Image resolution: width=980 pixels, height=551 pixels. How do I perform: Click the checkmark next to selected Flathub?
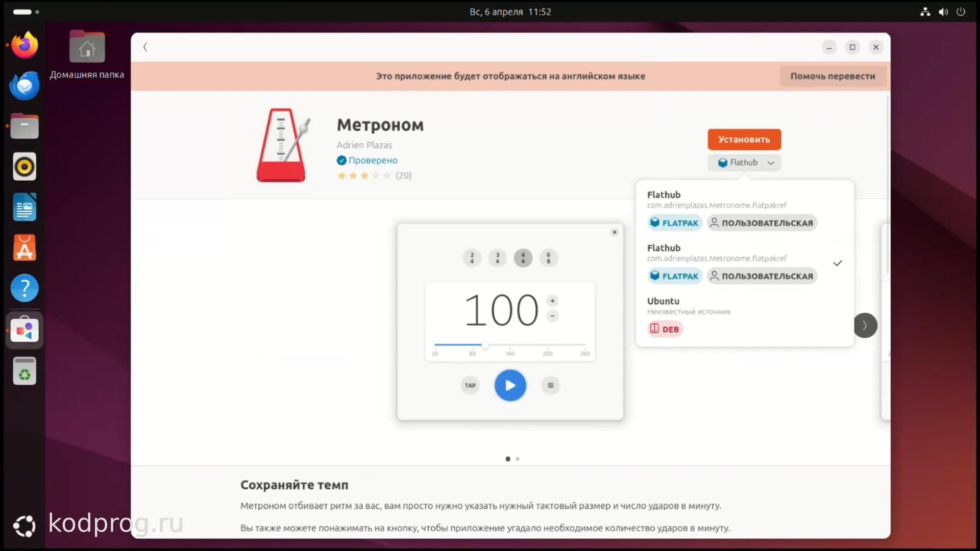coord(838,263)
